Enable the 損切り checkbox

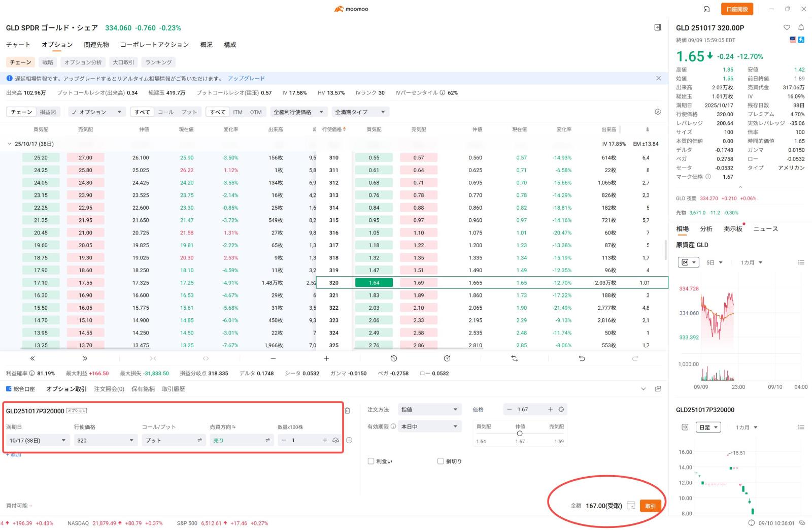441,461
